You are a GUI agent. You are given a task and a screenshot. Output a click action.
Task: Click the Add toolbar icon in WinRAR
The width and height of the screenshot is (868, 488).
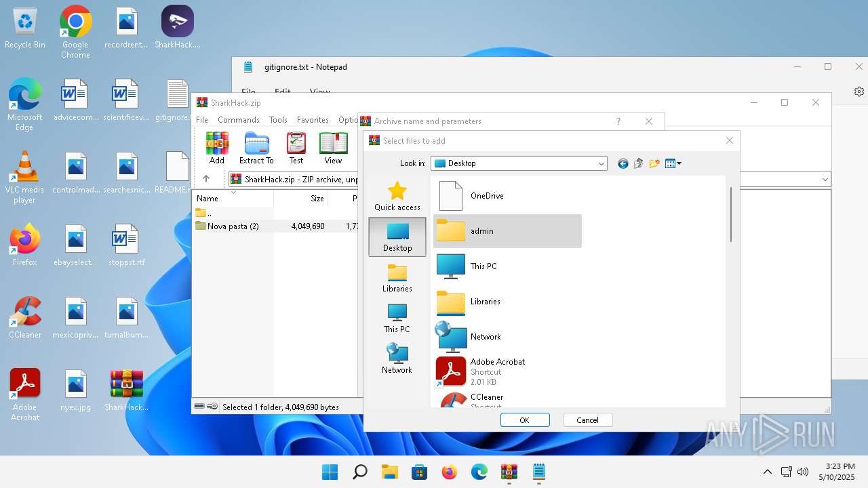tap(217, 148)
